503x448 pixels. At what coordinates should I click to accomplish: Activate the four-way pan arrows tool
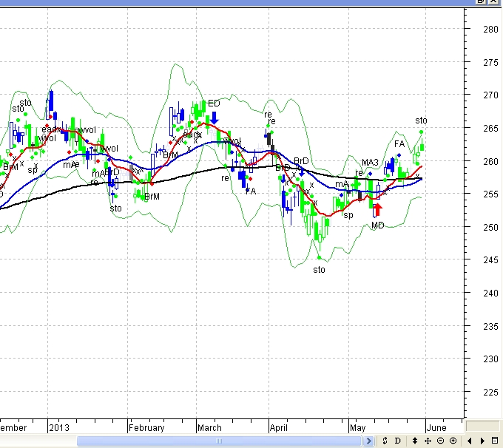tap(428, 441)
